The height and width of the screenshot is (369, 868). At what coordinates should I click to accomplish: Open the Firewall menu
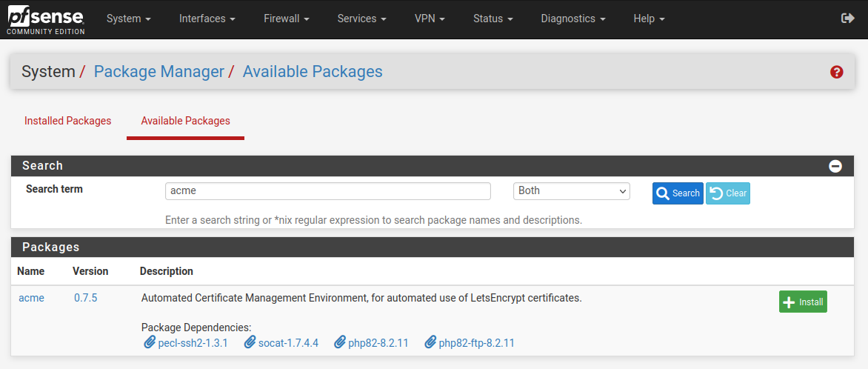coord(286,19)
